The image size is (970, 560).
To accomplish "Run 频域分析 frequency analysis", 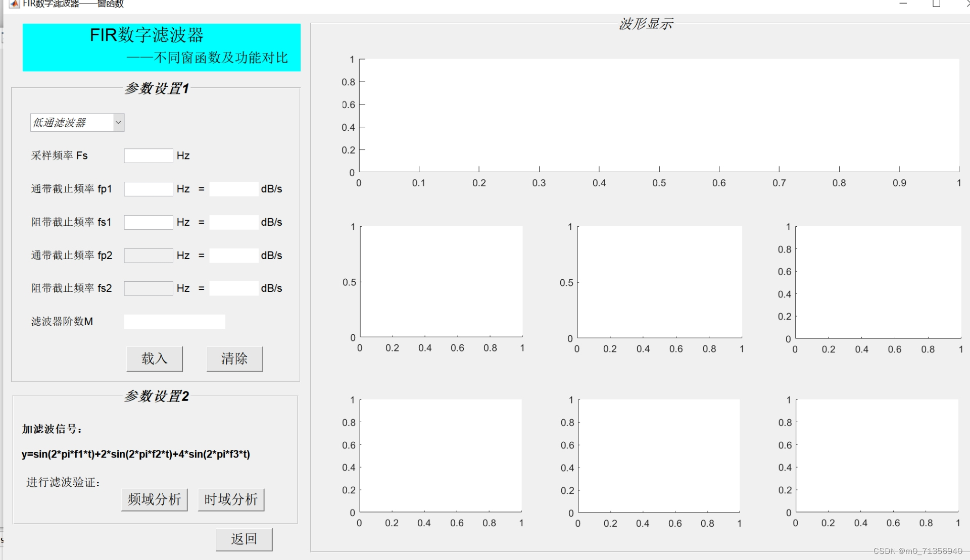I will point(155,499).
